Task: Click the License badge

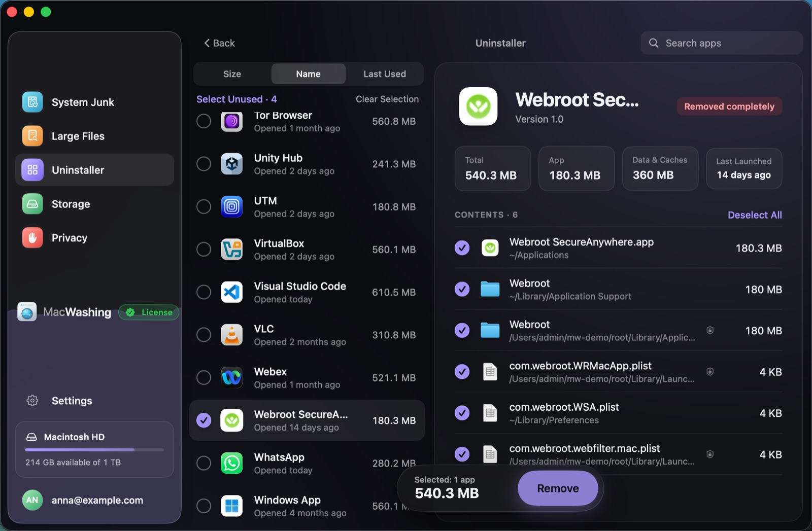Action: click(x=149, y=312)
